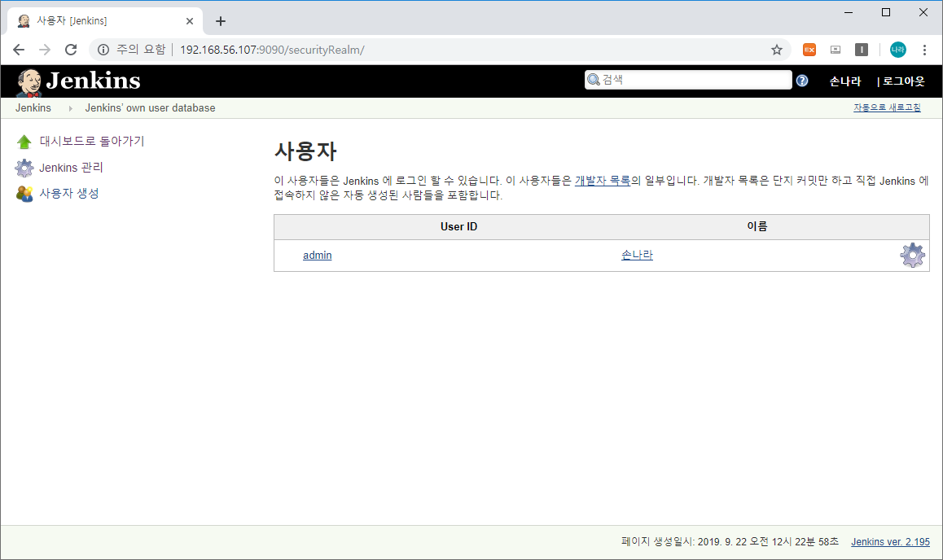
Task: Click the admin user ID link
Action: pos(318,256)
